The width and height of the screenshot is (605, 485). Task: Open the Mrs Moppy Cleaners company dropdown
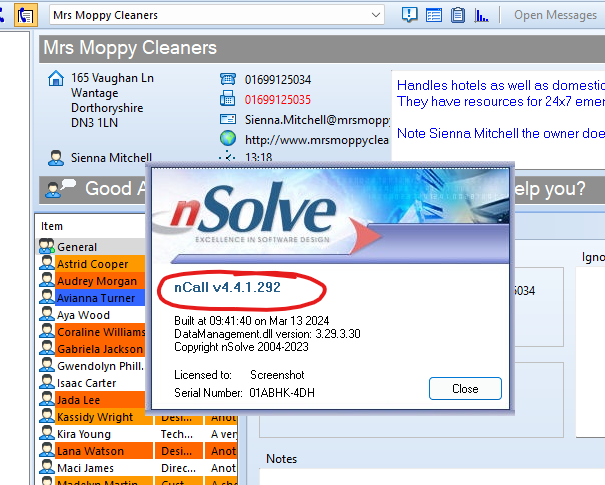[x=375, y=15]
